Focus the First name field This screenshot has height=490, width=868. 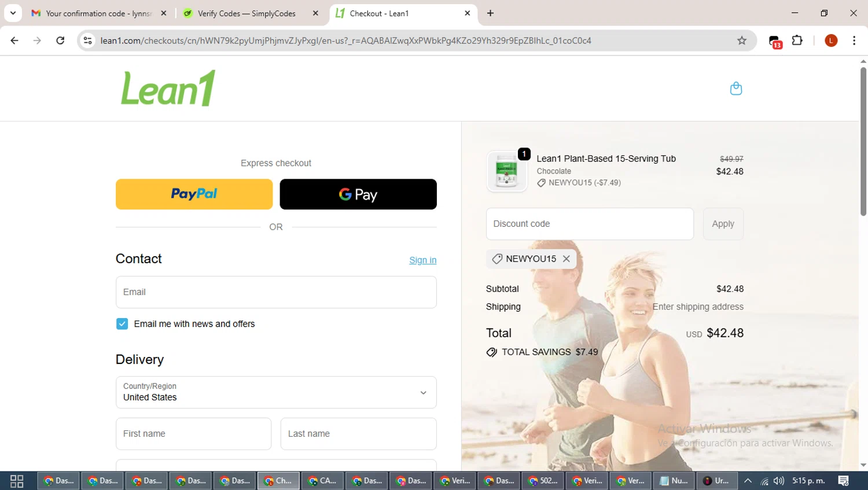[x=193, y=434]
